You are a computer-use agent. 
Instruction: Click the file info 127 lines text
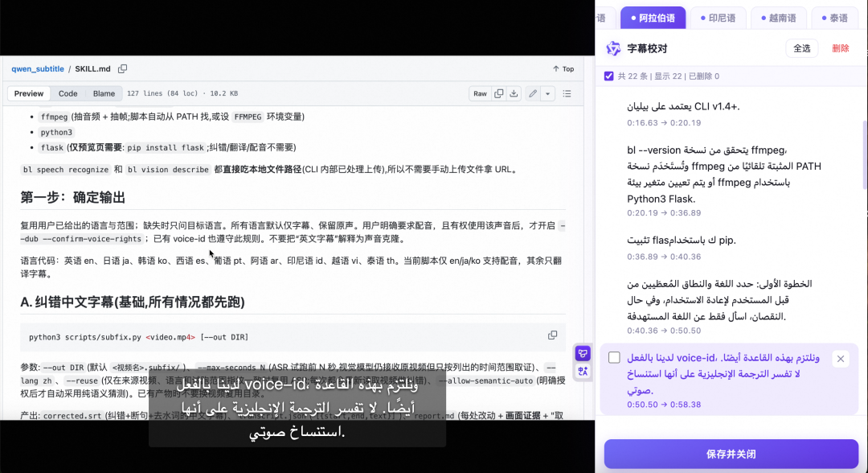pos(182,93)
